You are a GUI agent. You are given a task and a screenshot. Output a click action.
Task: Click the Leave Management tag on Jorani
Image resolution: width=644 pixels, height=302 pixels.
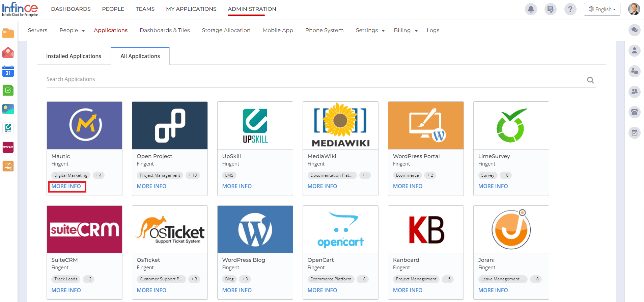[x=502, y=279]
